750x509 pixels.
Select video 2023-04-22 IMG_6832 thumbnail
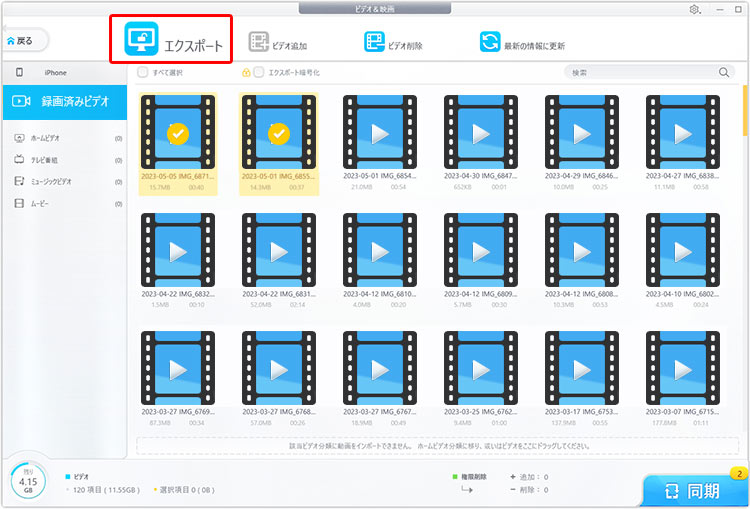tap(178, 250)
